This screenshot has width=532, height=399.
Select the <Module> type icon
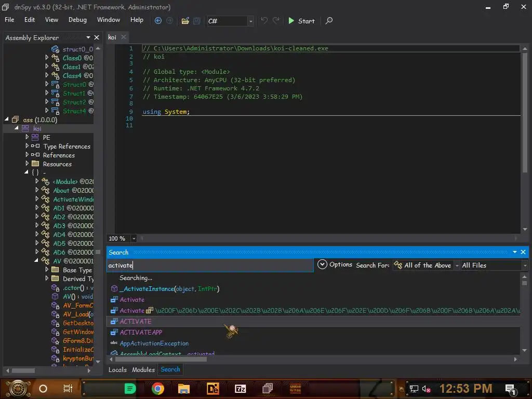coord(45,181)
